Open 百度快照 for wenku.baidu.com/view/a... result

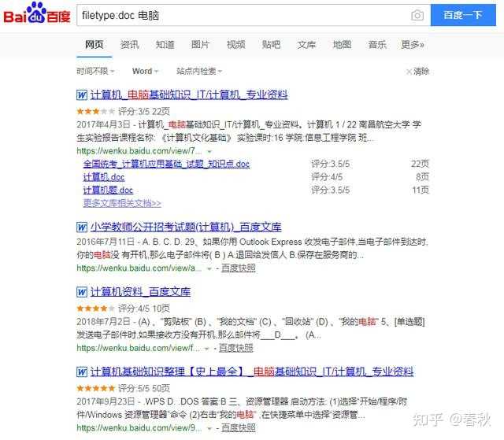click(x=238, y=268)
